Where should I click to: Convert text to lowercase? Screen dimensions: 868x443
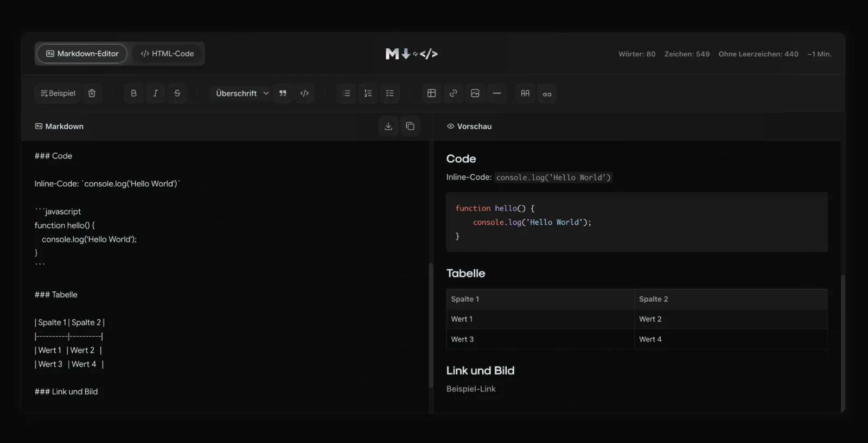[x=547, y=93]
